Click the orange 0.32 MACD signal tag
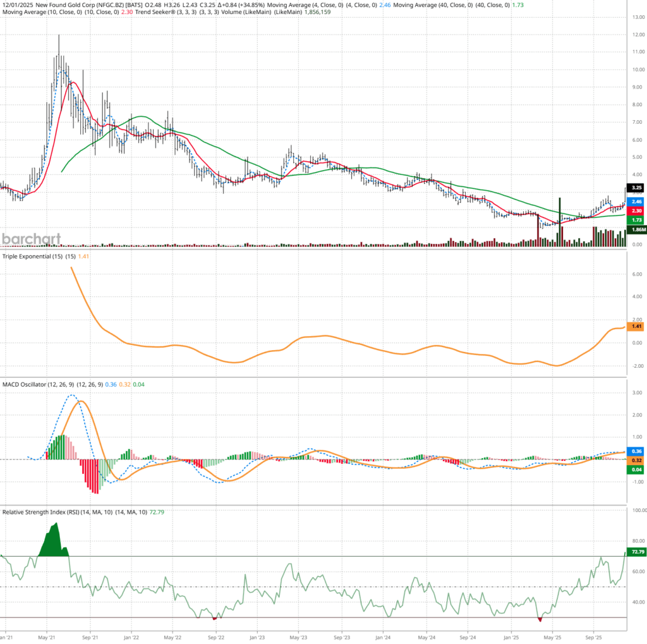The height and width of the screenshot is (644, 647). tap(637, 461)
